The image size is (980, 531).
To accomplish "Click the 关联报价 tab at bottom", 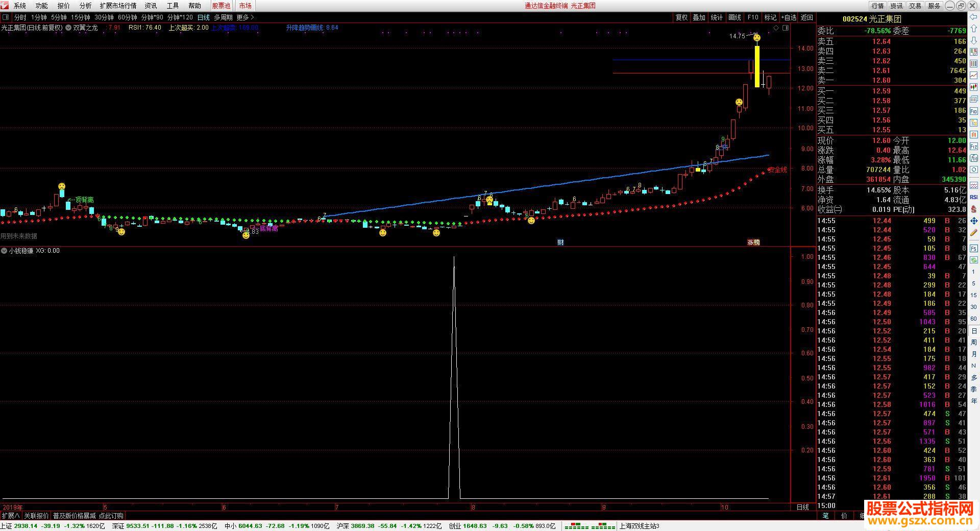I will click(37, 516).
